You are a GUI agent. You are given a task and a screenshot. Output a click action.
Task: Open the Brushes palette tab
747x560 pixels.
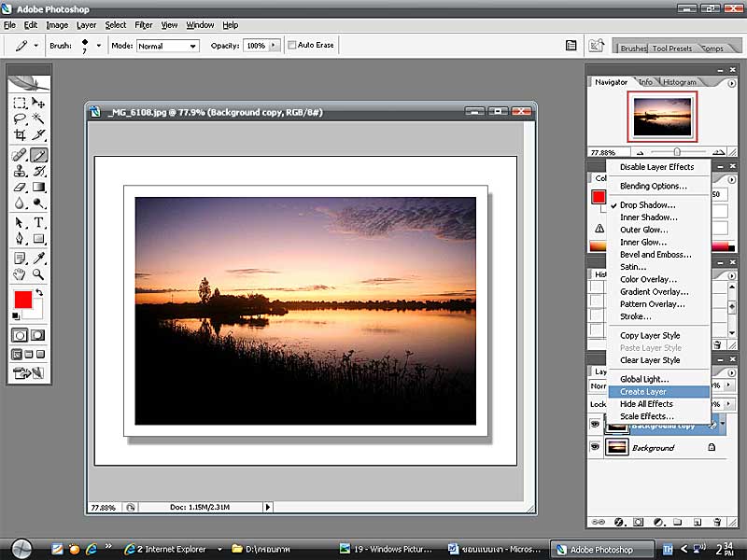point(633,49)
